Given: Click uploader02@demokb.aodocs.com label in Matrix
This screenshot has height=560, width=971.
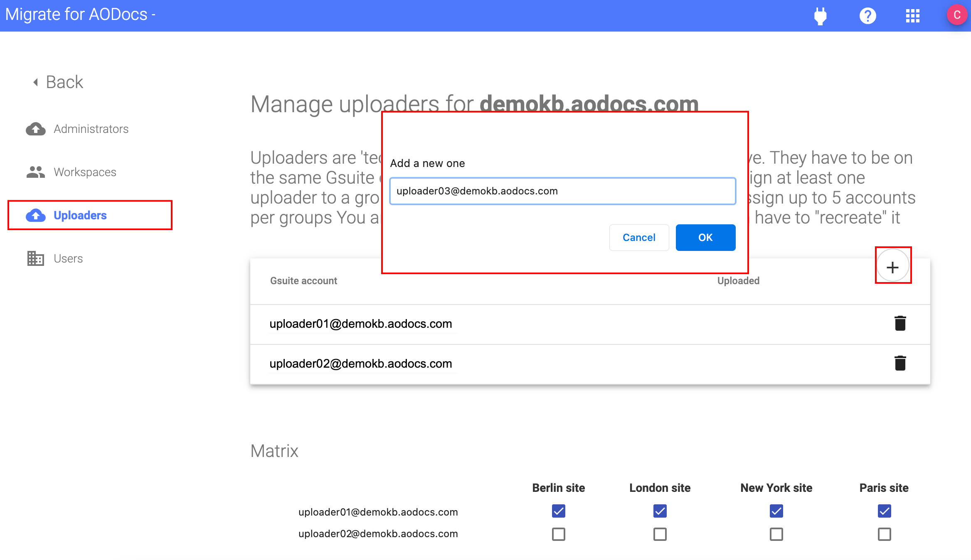Looking at the screenshot, I should click(378, 533).
